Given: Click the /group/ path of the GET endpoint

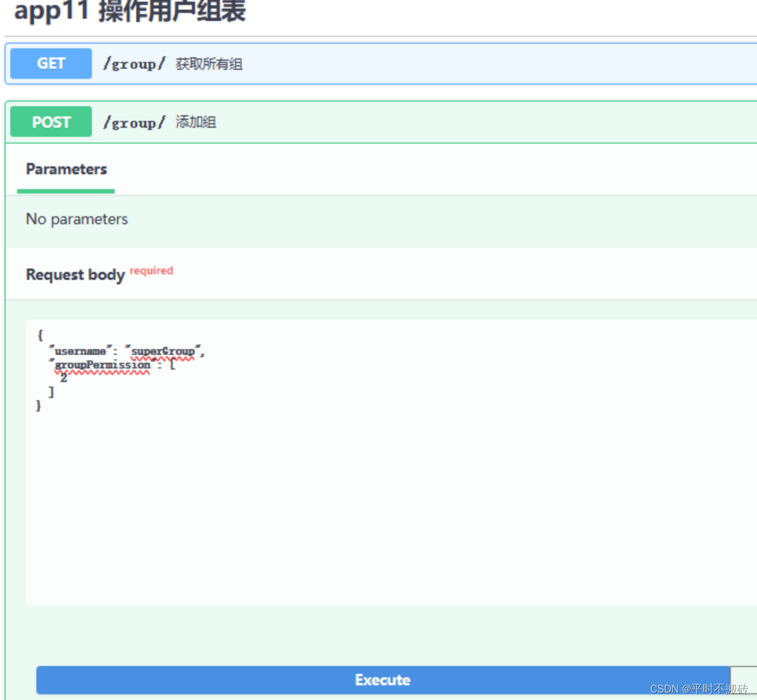Looking at the screenshot, I should (134, 64).
